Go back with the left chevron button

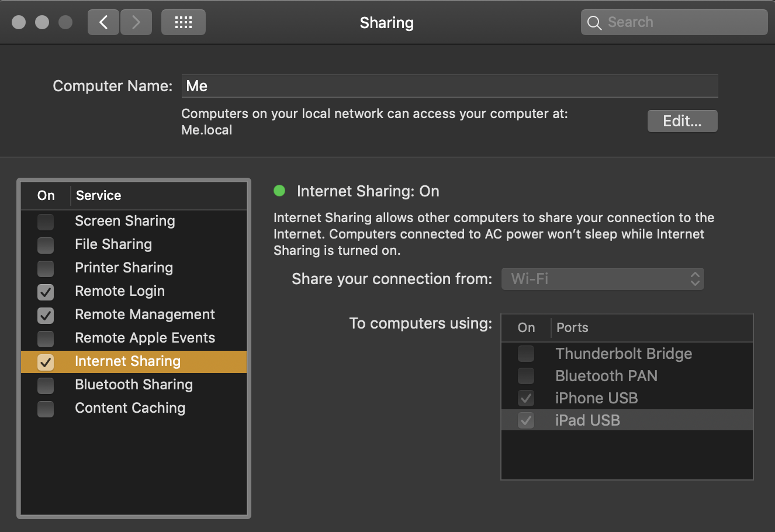pyautogui.click(x=103, y=22)
